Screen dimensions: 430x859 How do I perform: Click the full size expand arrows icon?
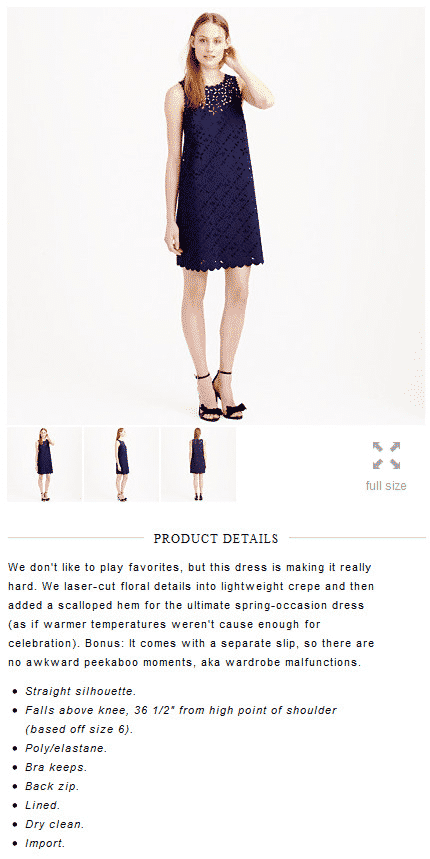coord(386,455)
